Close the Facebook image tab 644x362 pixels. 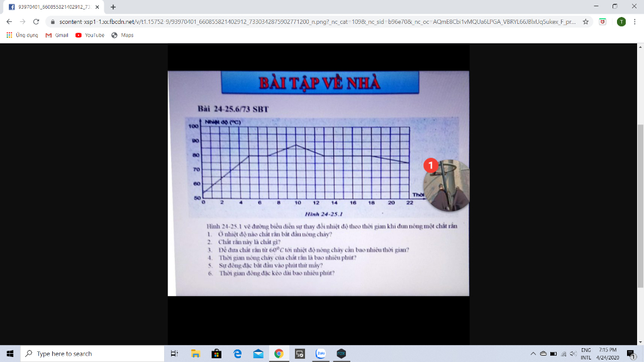click(97, 7)
